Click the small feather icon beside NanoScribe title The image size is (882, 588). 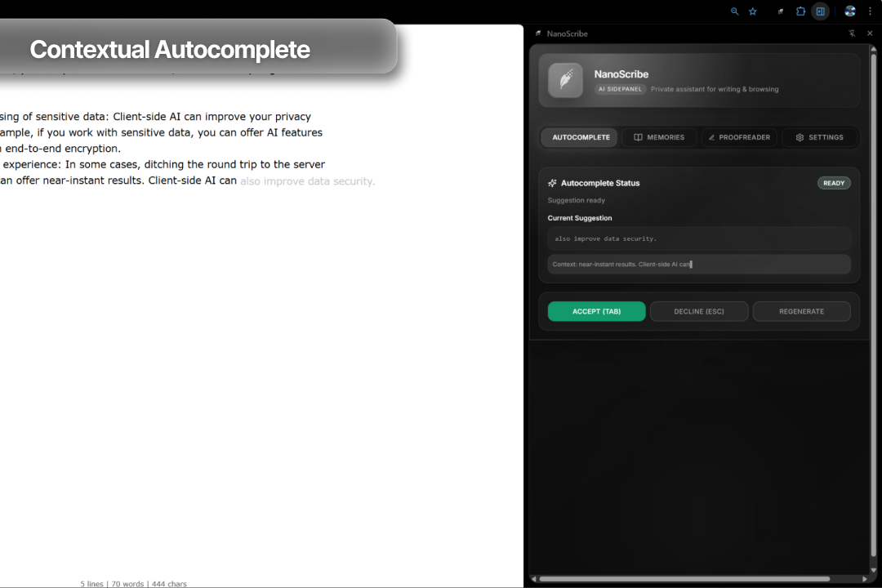(538, 33)
